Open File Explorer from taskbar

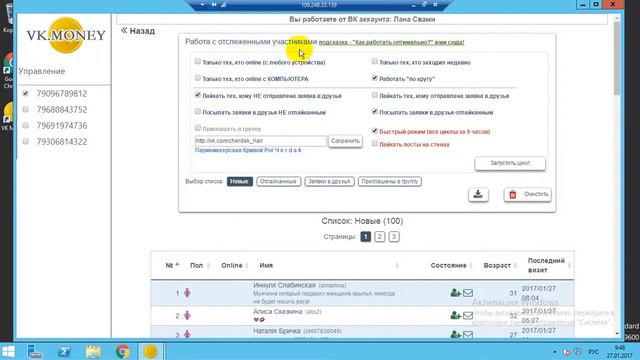[x=93, y=351]
